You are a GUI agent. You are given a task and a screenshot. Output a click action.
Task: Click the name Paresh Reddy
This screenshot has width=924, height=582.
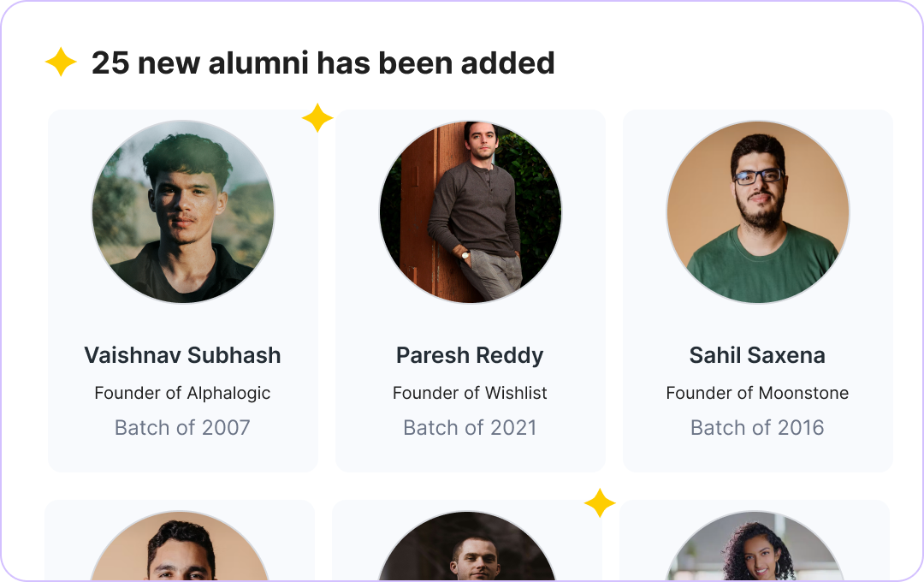(x=470, y=355)
